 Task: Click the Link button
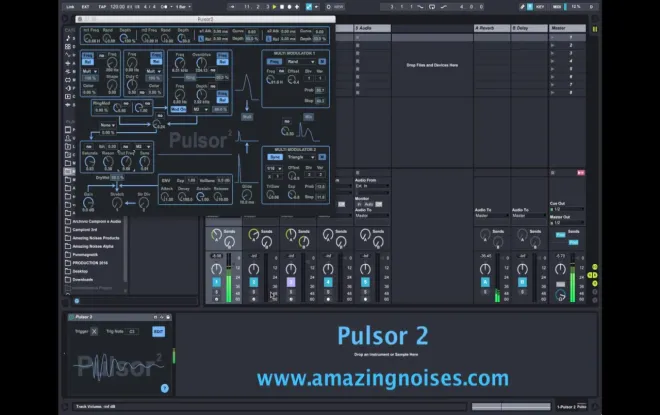click(70, 7)
